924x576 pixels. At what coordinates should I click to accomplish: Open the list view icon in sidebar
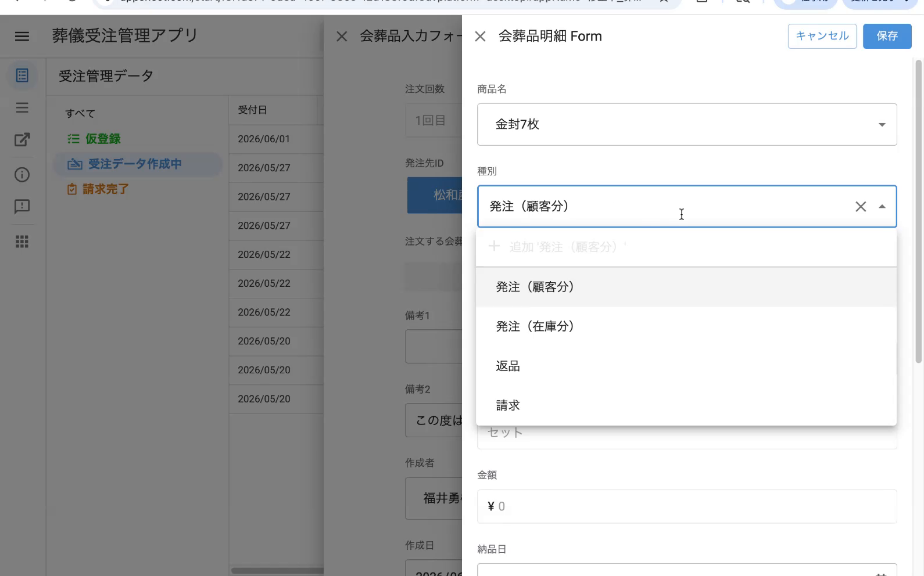pyautogui.click(x=22, y=107)
